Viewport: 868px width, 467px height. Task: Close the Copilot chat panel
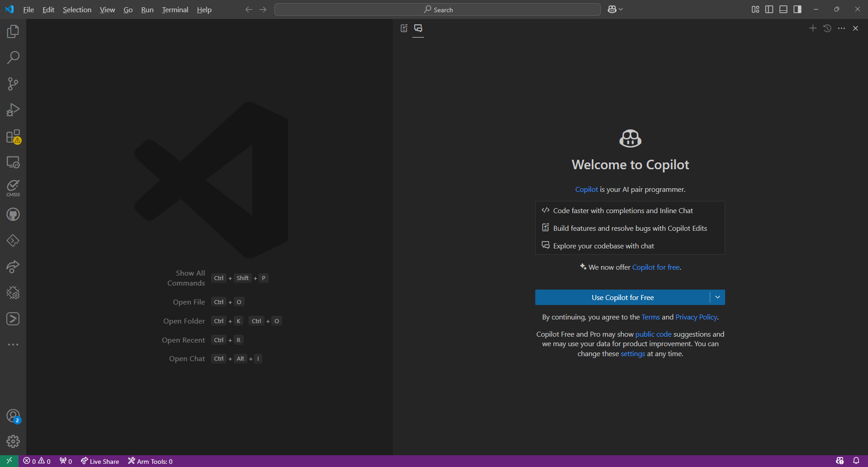[855, 28]
